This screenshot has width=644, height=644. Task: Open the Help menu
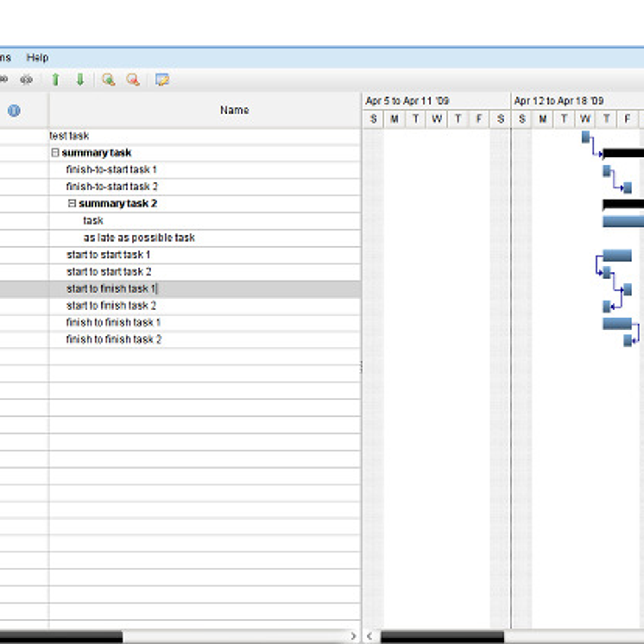pyautogui.click(x=37, y=58)
